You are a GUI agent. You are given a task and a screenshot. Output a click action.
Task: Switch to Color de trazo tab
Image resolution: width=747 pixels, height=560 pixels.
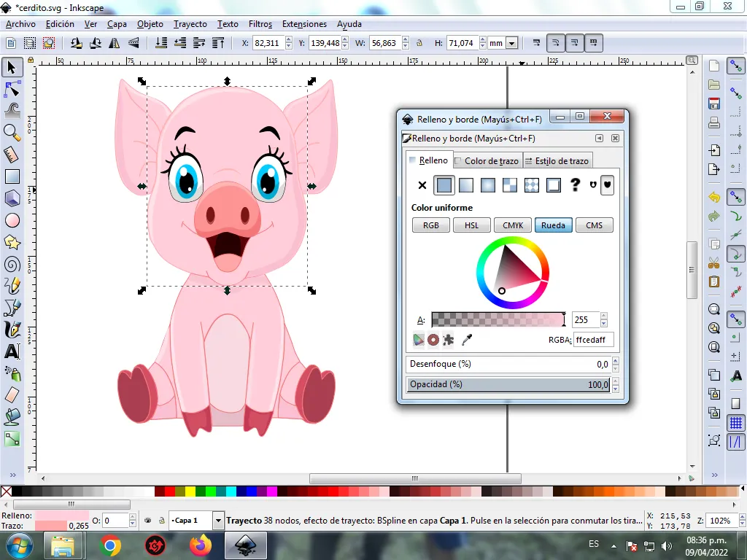pyautogui.click(x=487, y=161)
